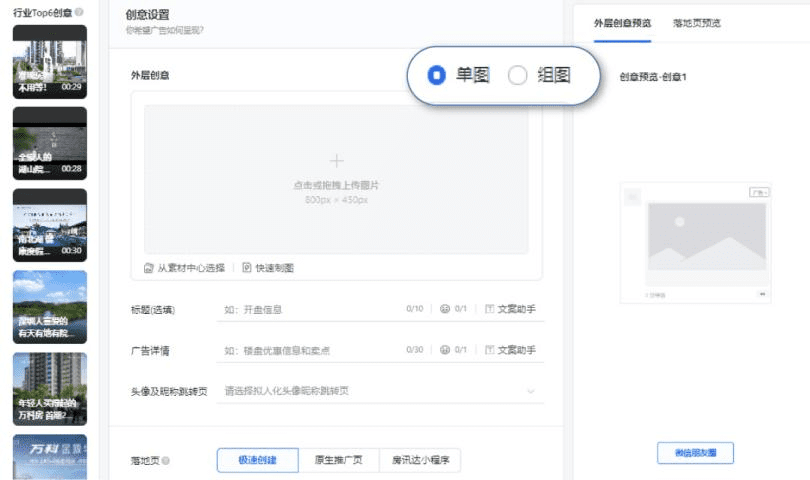Choose the 房讯达小程序 landing page option

point(420,460)
